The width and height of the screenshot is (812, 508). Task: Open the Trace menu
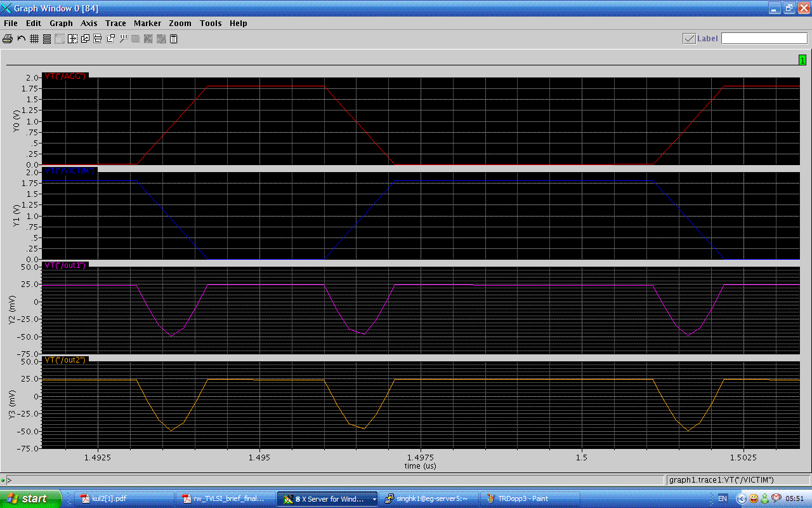coord(115,23)
